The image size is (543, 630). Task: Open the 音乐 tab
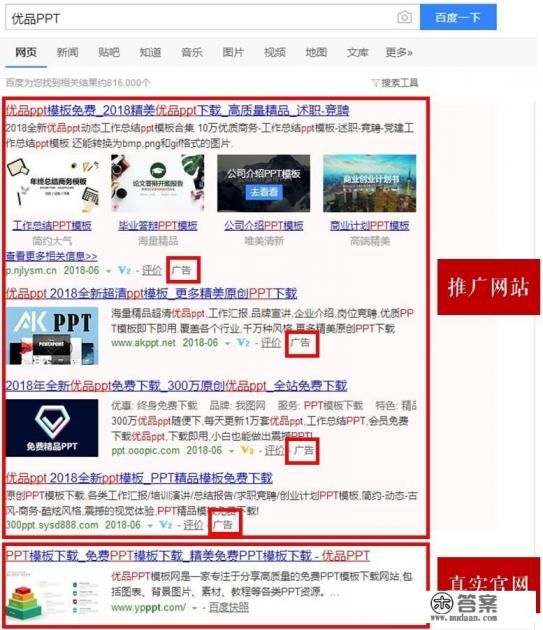click(x=192, y=52)
